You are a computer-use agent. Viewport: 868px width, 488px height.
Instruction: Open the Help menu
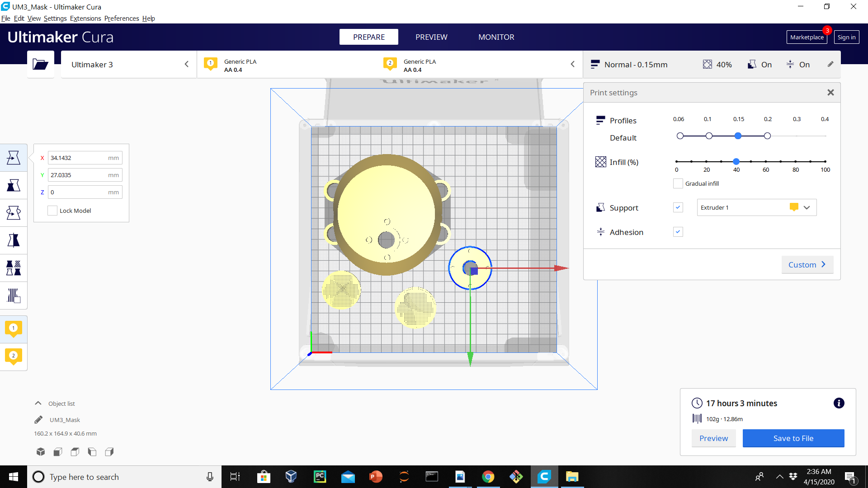(x=148, y=19)
